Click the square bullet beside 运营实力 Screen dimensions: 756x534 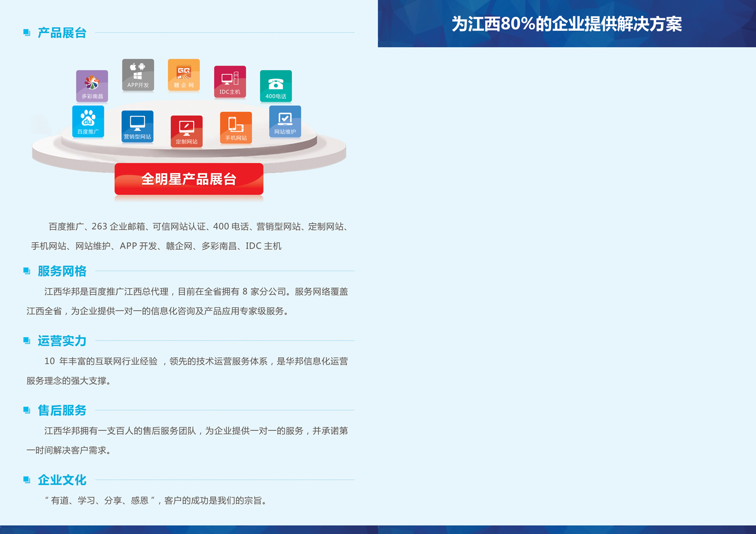(27, 341)
